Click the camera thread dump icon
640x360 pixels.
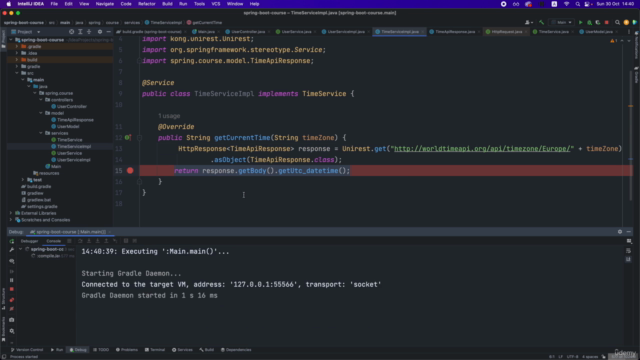[x=12, y=320]
